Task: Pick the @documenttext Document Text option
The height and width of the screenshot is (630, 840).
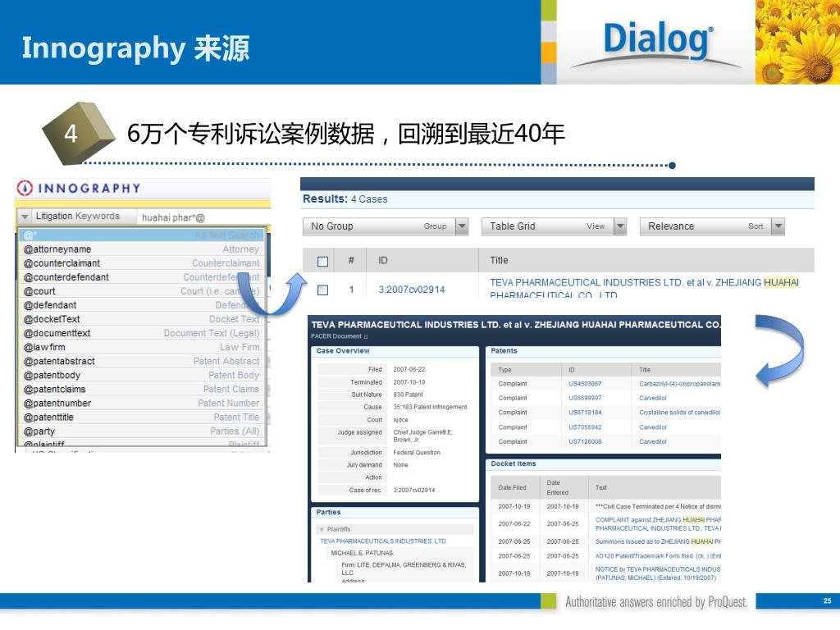Action: tap(141, 333)
